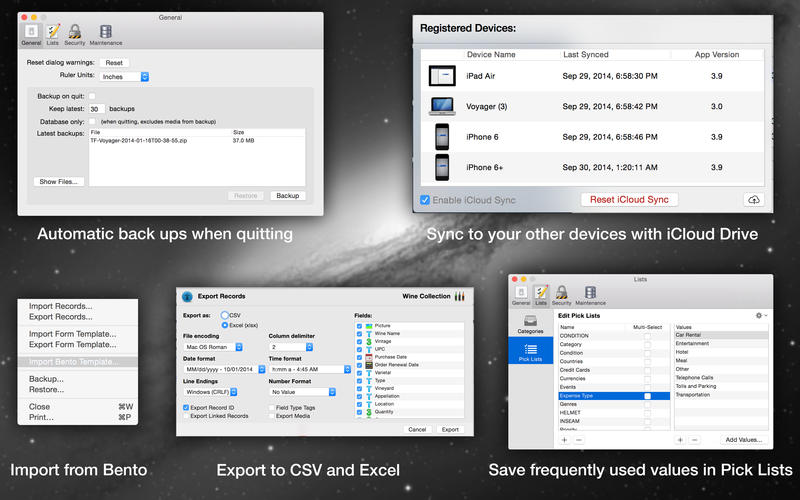800x500 pixels.
Task: Toggle Enable iCloud Sync checkbox
Action: tap(424, 200)
